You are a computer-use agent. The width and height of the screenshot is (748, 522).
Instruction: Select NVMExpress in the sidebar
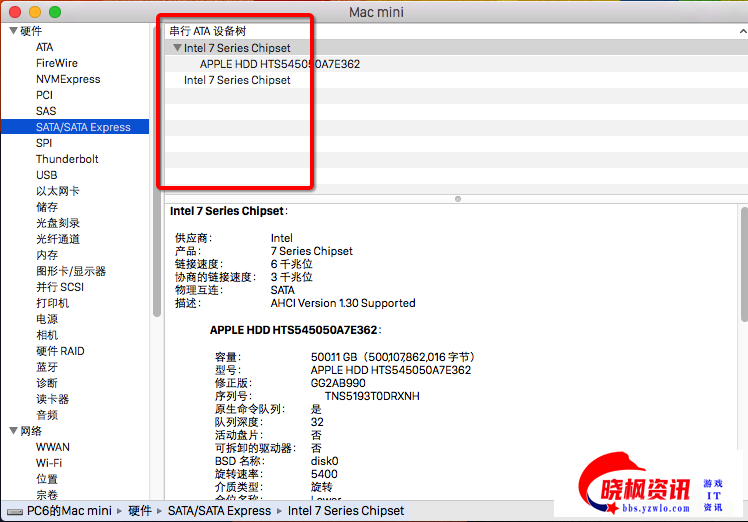pyautogui.click(x=68, y=79)
